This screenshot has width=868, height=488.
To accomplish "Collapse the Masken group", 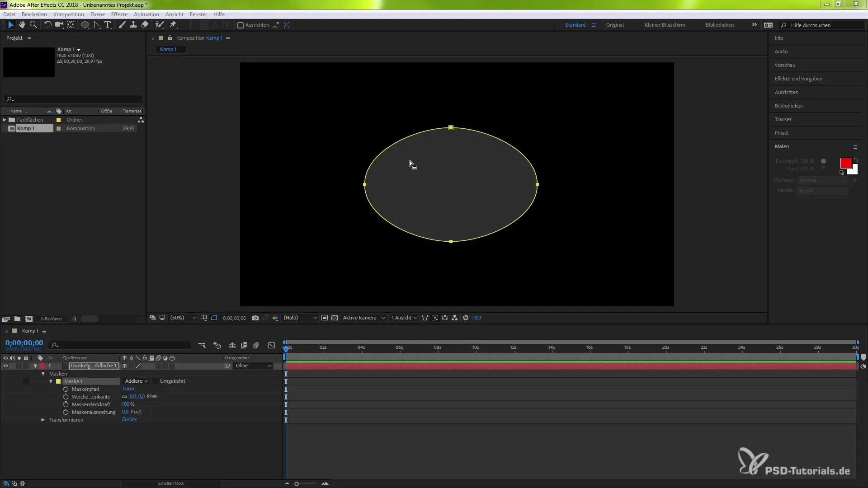I will tap(43, 374).
